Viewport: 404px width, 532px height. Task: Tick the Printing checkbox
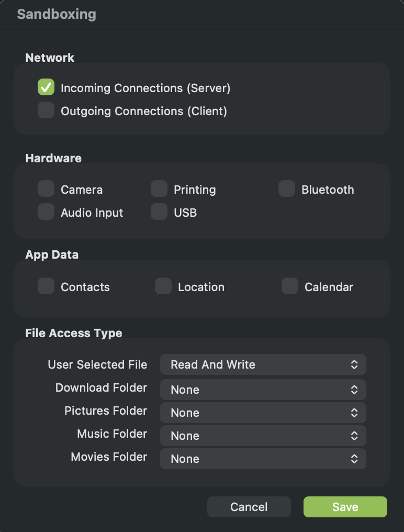pos(159,189)
